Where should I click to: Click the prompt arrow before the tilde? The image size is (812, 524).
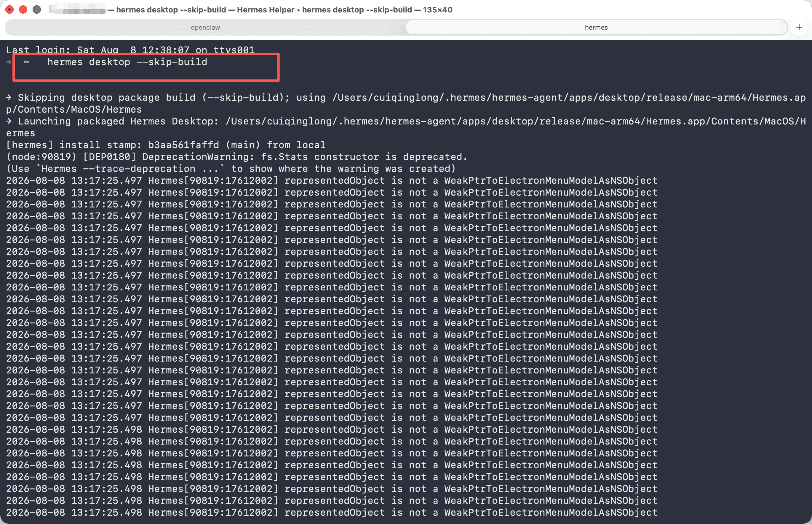[9, 62]
